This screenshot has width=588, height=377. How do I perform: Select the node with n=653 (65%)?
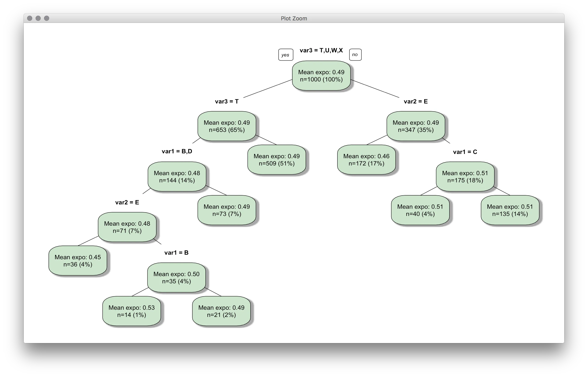tap(227, 126)
